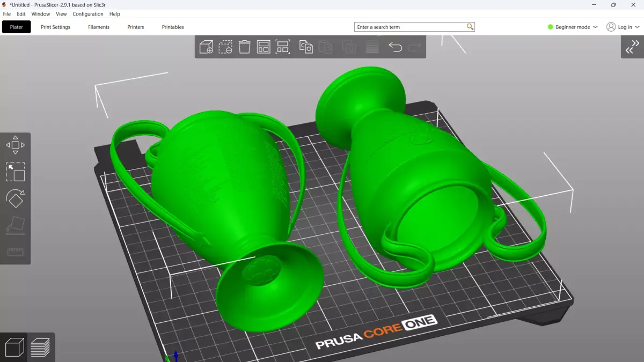Switch to the Printables tab
This screenshot has width=644, height=362.
(173, 27)
